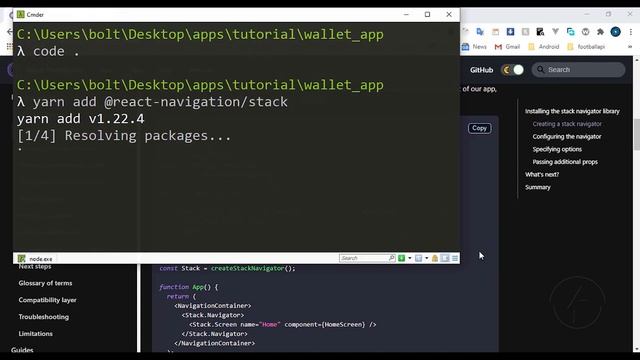The height and width of the screenshot is (360, 640).
Task: Jump to 'Creating a stack navigator' section
Action: pyautogui.click(x=567, y=124)
